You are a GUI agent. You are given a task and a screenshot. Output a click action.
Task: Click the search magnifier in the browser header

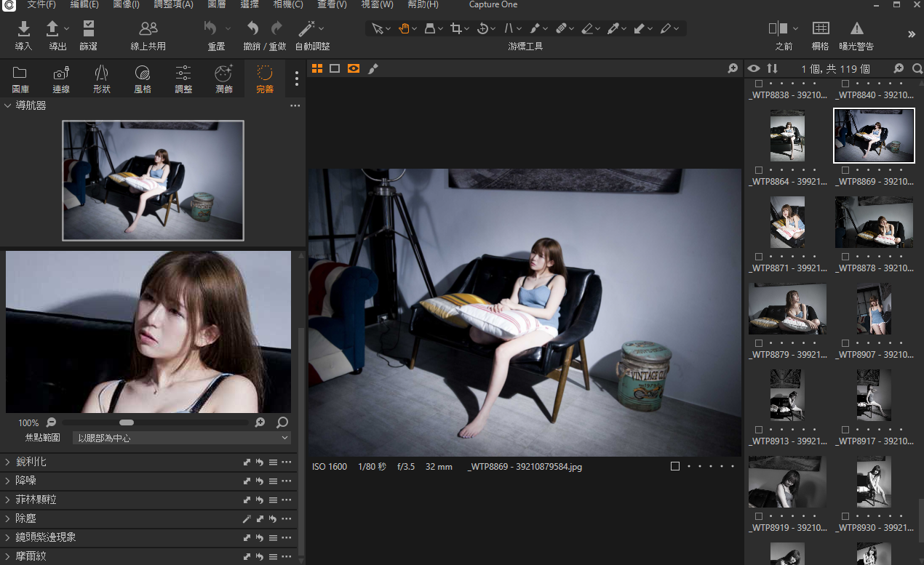(917, 68)
